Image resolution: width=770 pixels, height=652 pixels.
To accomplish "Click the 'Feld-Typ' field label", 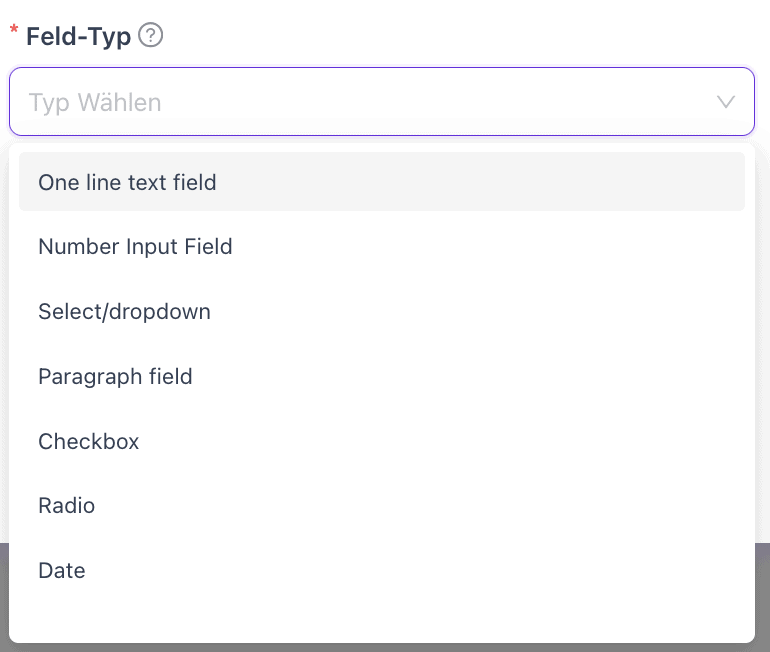I will point(78,37).
